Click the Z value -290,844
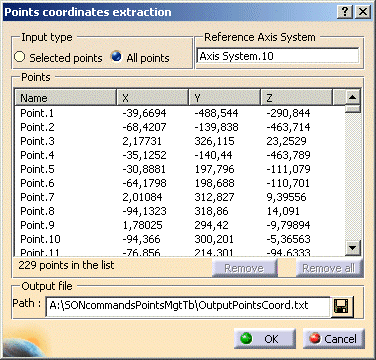The image size is (376, 360). [288, 113]
